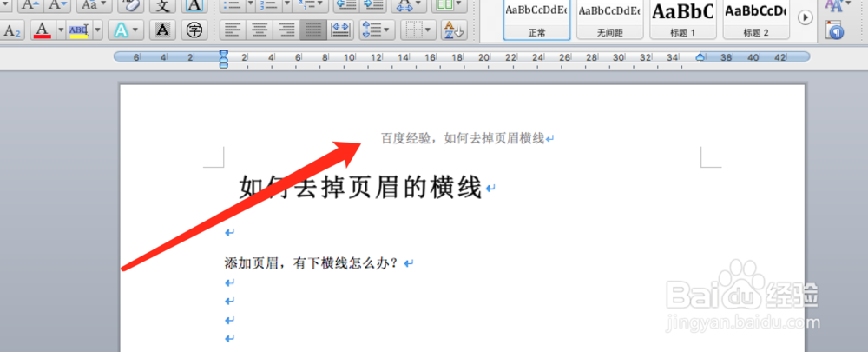Open the cyan text effects menu
Screen dimensions: 868x352
tap(126, 30)
